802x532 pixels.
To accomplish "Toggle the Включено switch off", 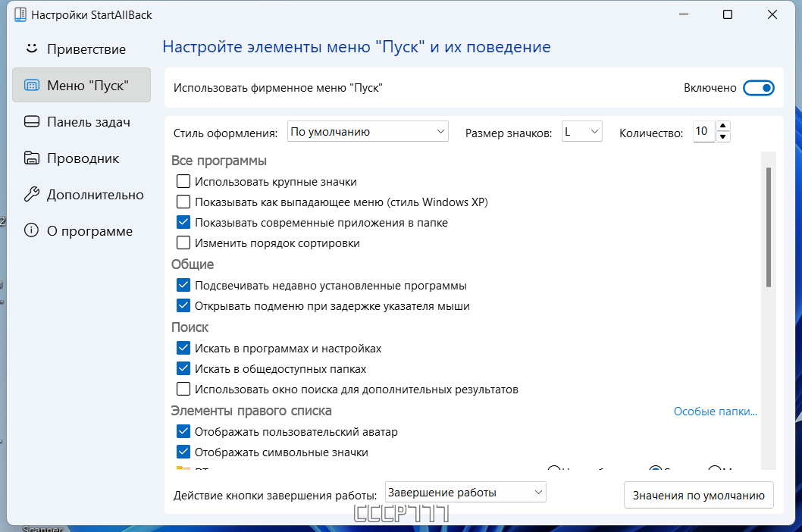I will [759, 88].
